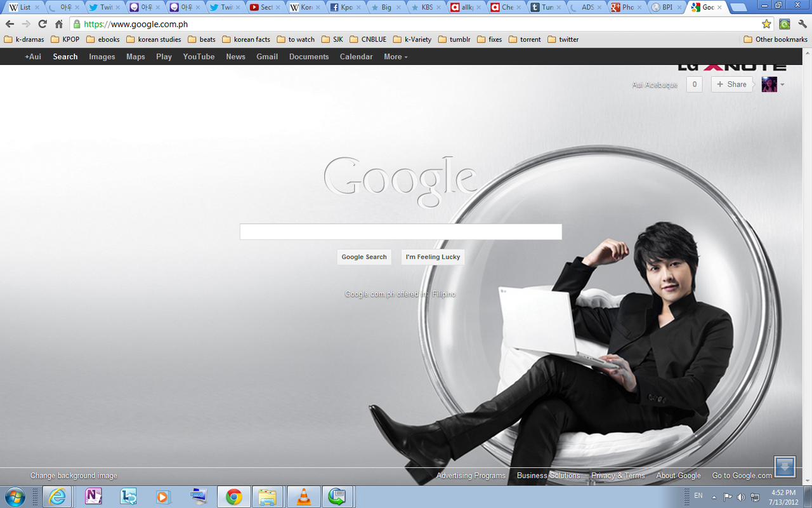Click the profile photo thumbnail
The height and width of the screenshot is (508, 812).
coord(769,84)
